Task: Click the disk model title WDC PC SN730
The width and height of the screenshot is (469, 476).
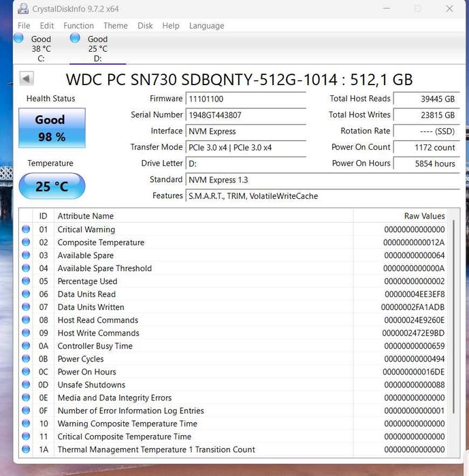Action: click(x=240, y=80)
